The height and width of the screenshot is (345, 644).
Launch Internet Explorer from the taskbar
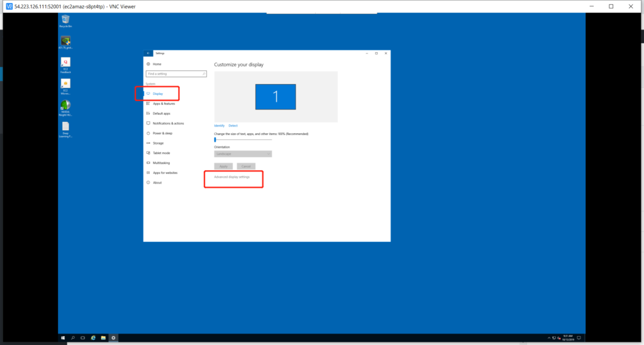(x=93, y=338)
